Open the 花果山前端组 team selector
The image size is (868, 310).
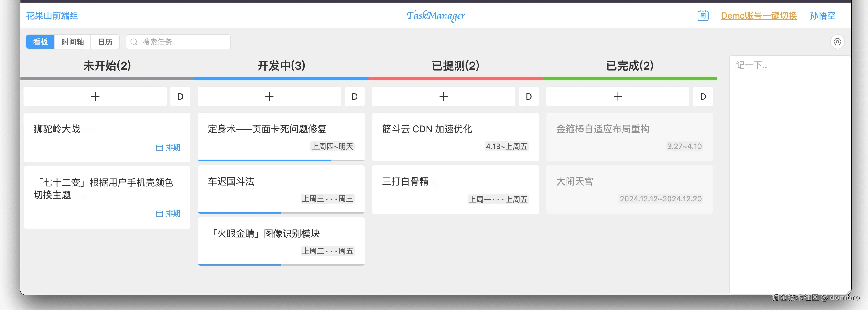click(x=52, y=16)
